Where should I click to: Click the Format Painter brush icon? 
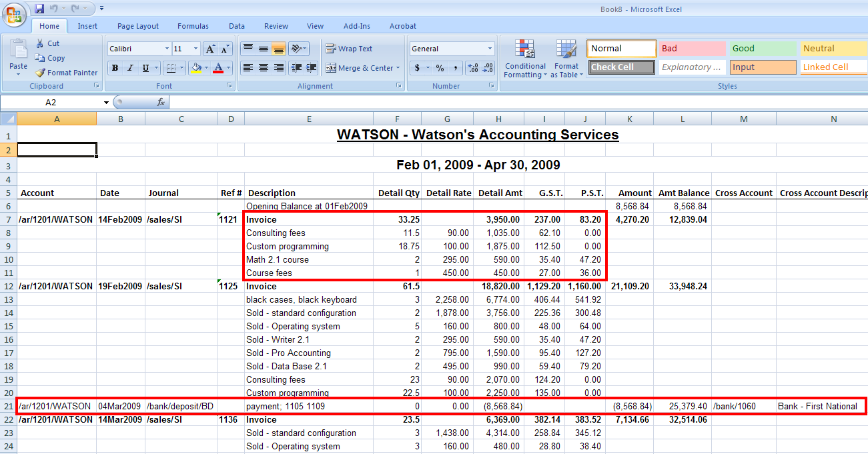coord(40,73)
